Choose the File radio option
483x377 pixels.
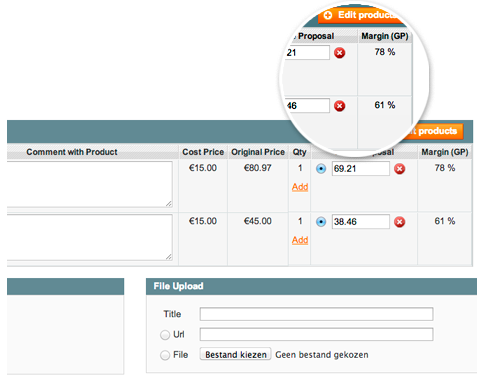click(x=165, y=355)
